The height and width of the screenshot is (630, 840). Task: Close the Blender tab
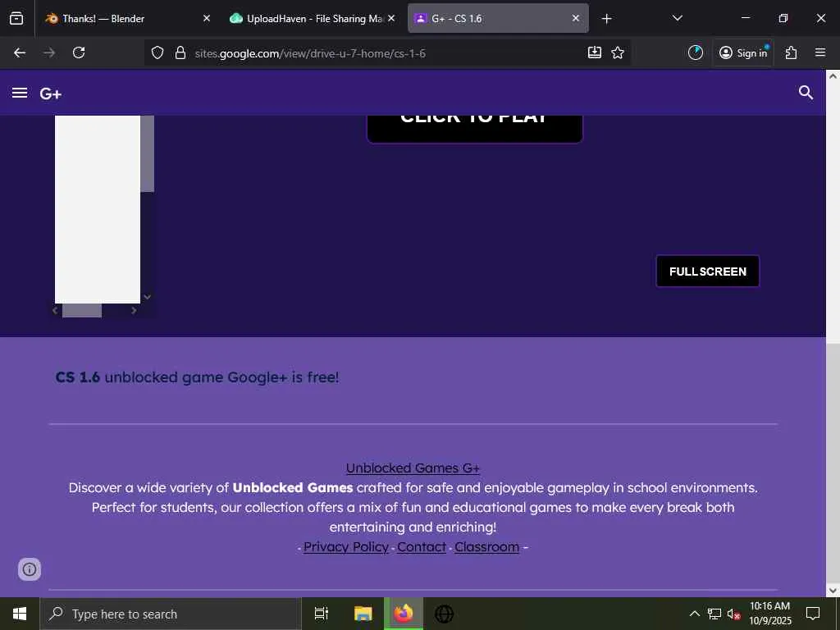click(207, 18)
